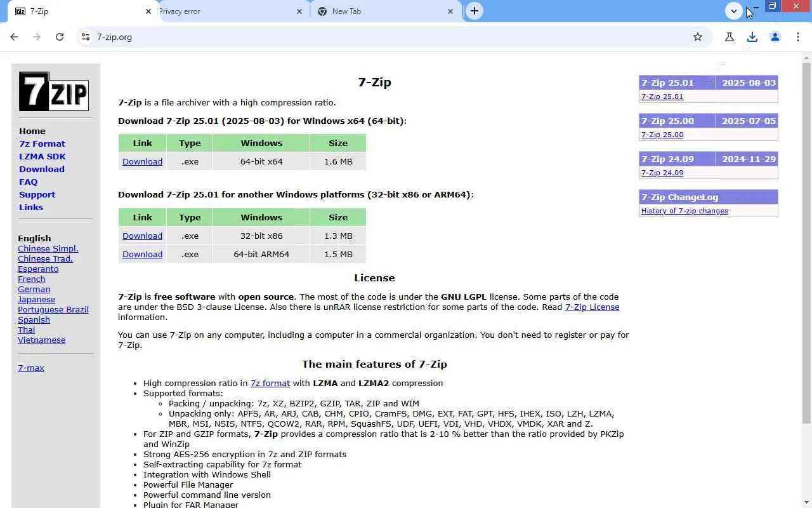Follow the 7z format link in features
812x508 pixels.
(270, 383)
